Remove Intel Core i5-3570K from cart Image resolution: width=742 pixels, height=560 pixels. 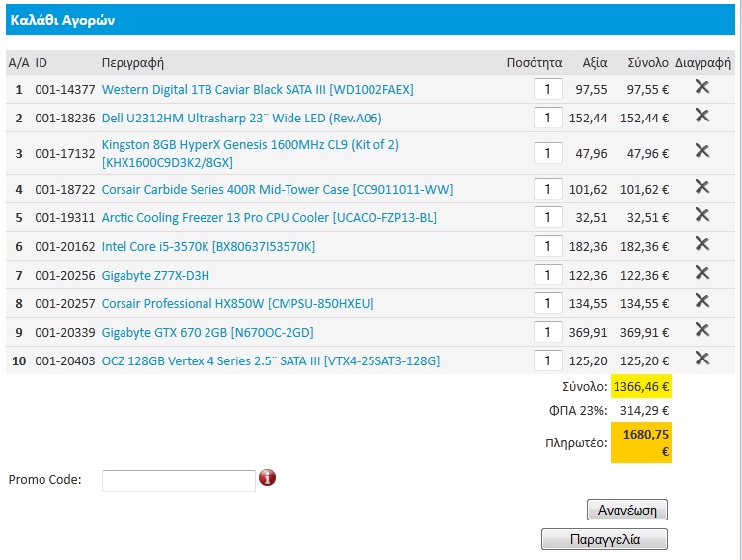click(x=702, y=244)
